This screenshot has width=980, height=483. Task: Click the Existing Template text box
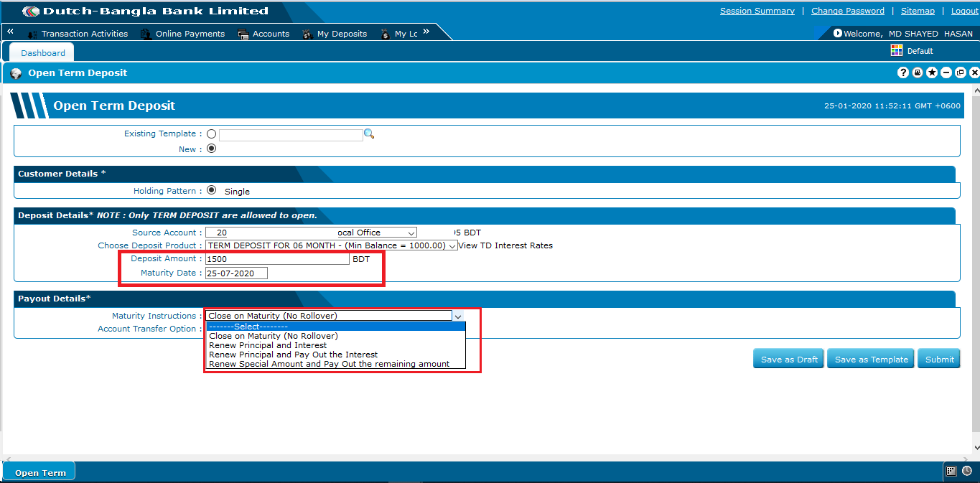(x=291, y=135)
